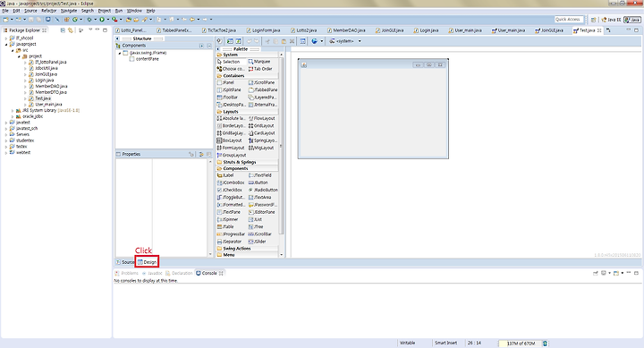Pick JCheckBox from Components palette
This screenshot has width=644, height=348.
230,191
